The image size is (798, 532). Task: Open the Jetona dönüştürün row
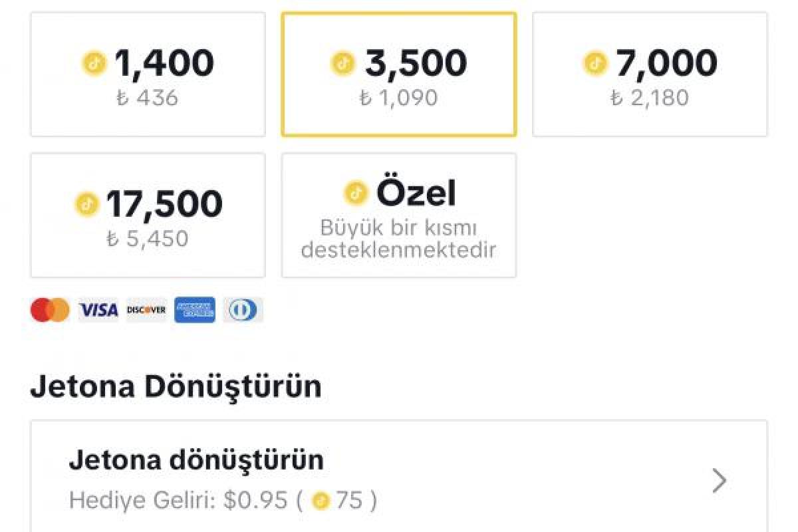point(399,477)
